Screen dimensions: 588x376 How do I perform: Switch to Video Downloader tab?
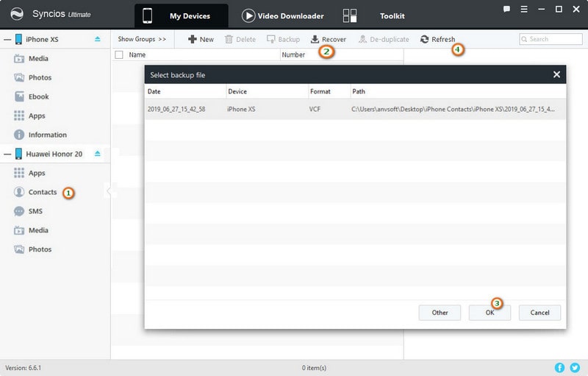pos(283,15)
